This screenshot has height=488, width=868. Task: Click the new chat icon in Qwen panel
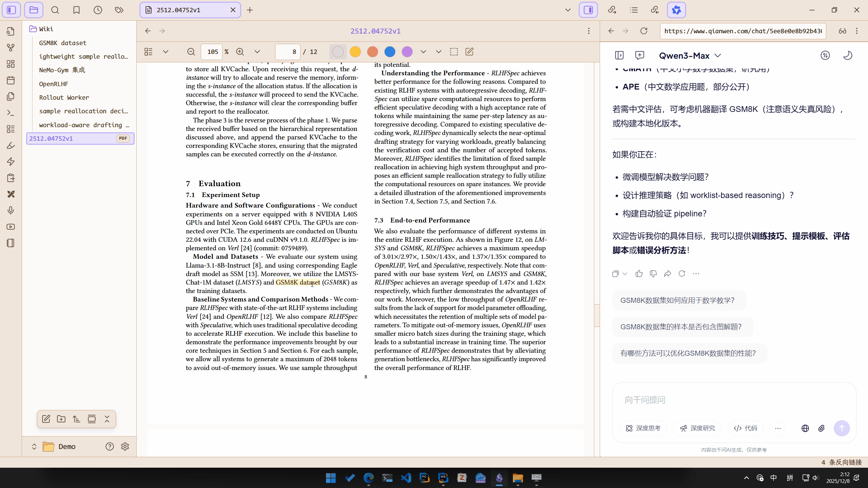click(639, 56)
